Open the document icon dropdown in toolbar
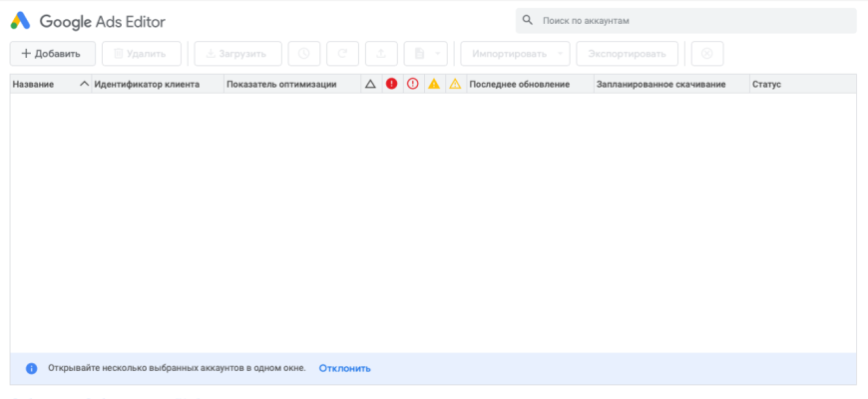The height and width of the screenshot is (399, 868). (425, 54)
